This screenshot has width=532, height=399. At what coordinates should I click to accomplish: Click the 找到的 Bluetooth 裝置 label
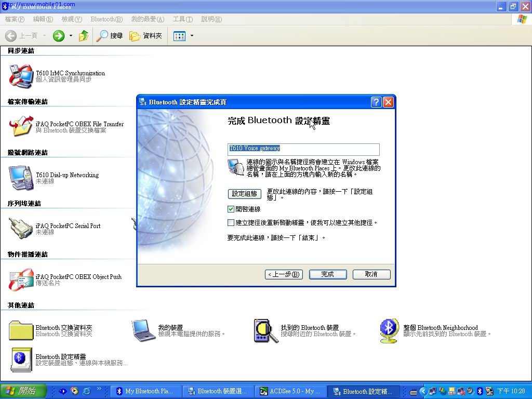(310, 328)
